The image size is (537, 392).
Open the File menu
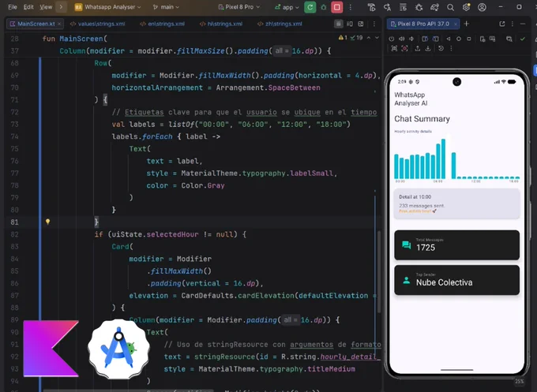[x=13, y=7]
